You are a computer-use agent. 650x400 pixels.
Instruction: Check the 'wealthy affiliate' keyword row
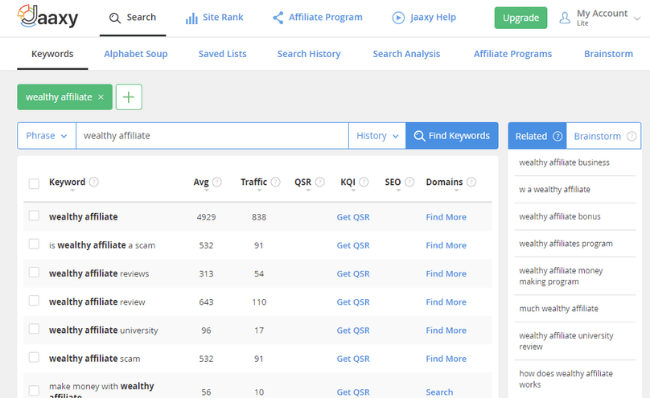pos(34,216)
